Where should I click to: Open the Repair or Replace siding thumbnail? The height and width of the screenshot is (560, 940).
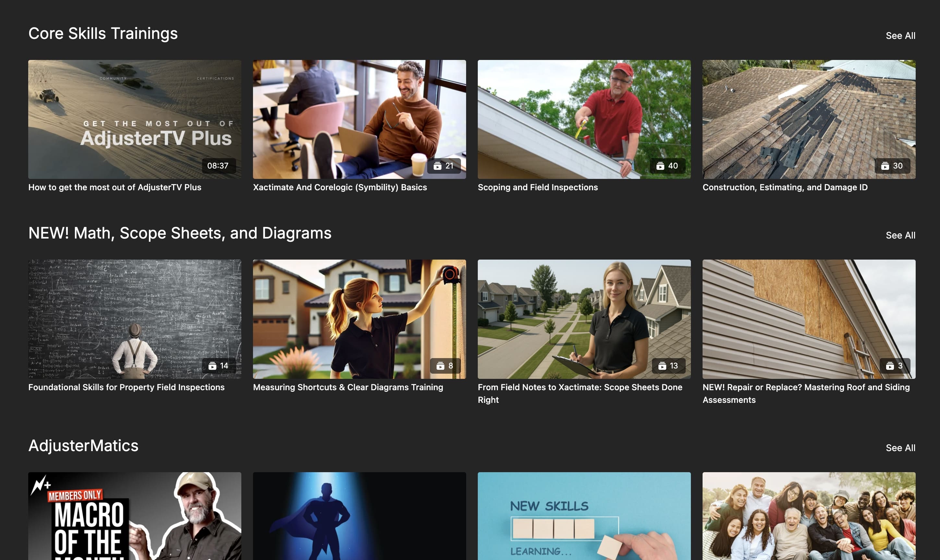coord(809,319)
